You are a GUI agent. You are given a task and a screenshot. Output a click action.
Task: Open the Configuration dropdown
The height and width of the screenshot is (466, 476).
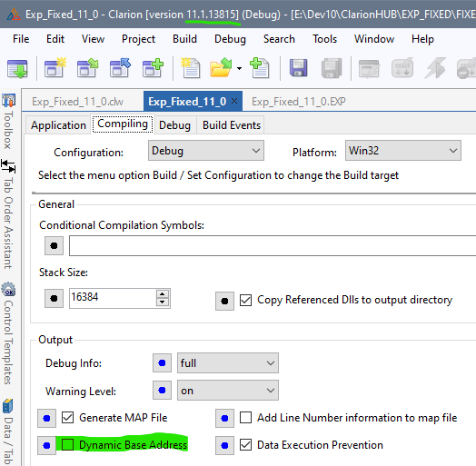[206, 150]
